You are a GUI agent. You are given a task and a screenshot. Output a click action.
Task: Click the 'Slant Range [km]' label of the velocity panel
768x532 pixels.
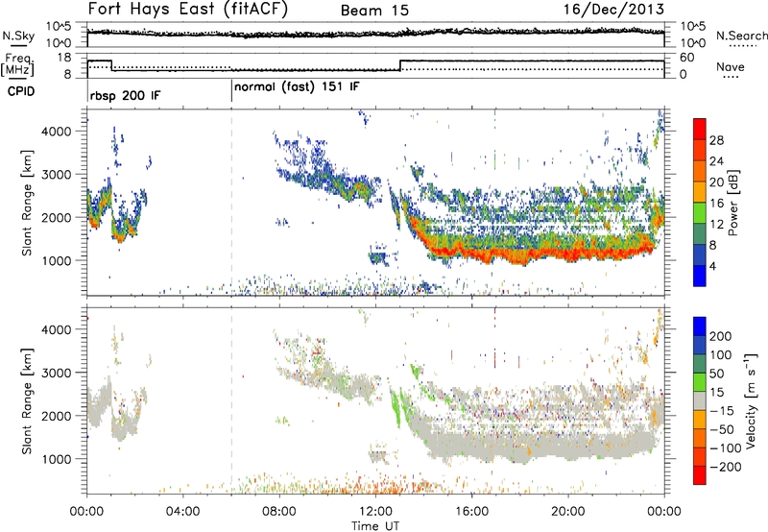click(x=27, y=400)
